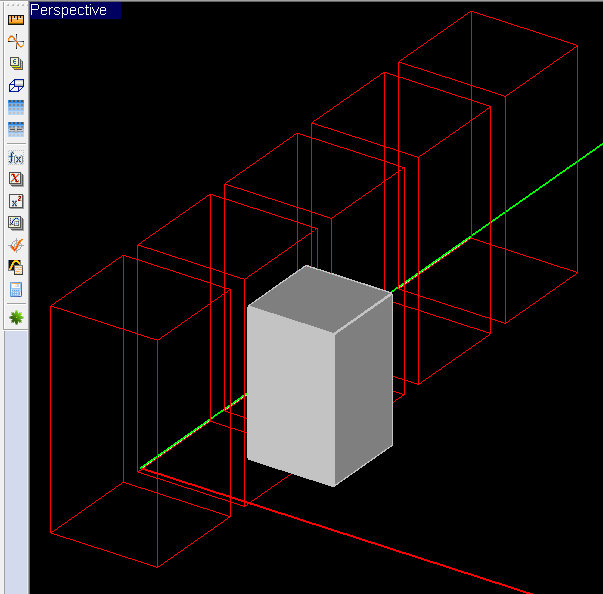This screenshot has height=594, width=603.
Task: Click the green asterisk icon
Action: 16,317
